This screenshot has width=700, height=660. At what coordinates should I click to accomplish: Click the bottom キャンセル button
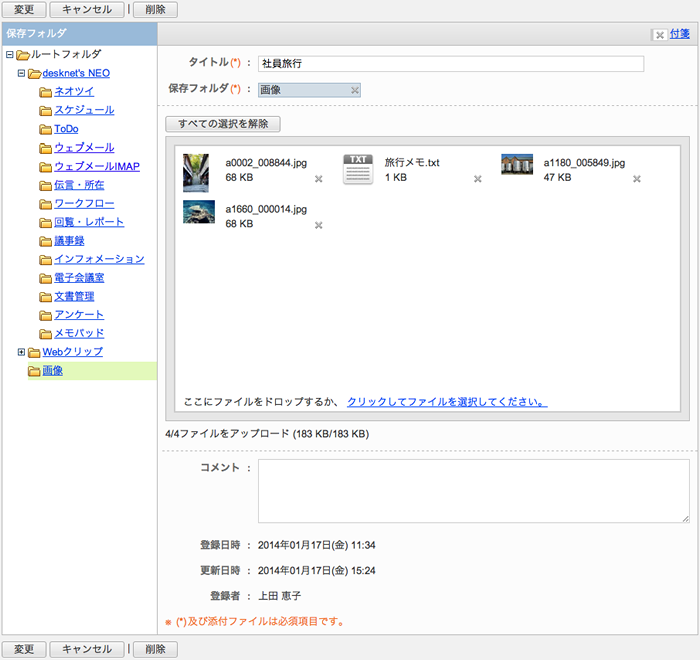click(87, 649)
